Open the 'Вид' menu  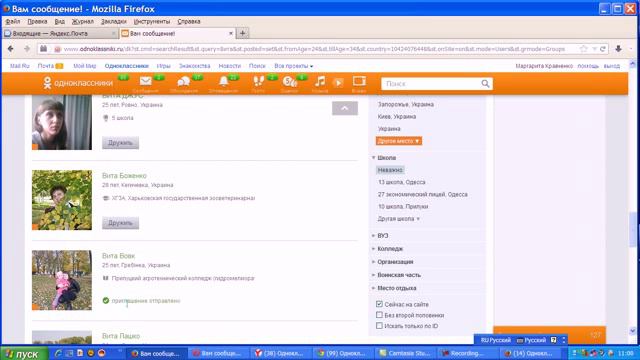point(60,21)
